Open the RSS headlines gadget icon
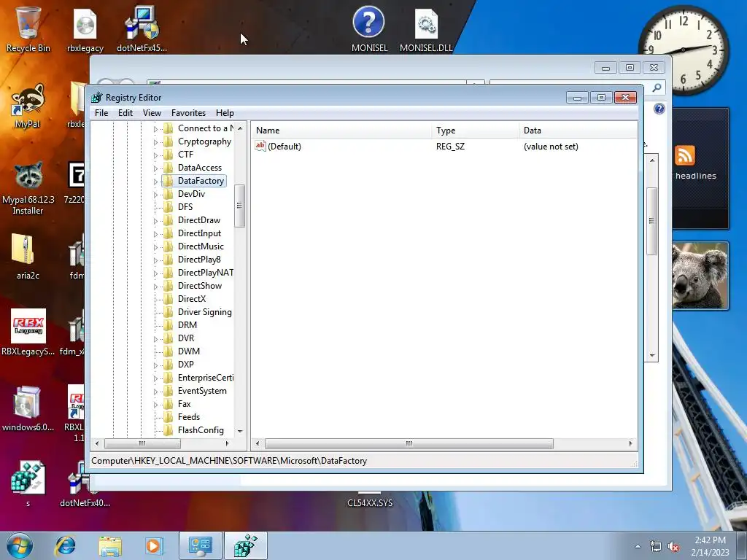Viewport: 747px width, 560px height. (x=684, y=155)
